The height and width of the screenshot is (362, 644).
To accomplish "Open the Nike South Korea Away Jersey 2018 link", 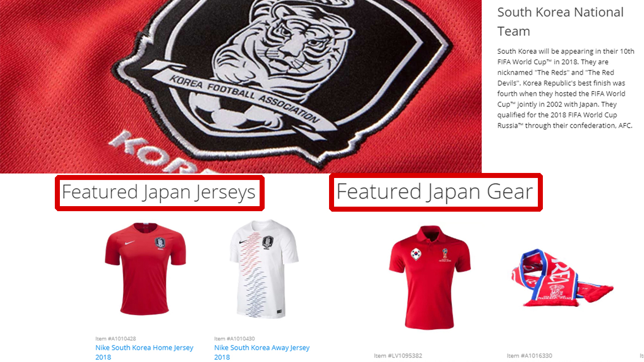I will [262, 352].
